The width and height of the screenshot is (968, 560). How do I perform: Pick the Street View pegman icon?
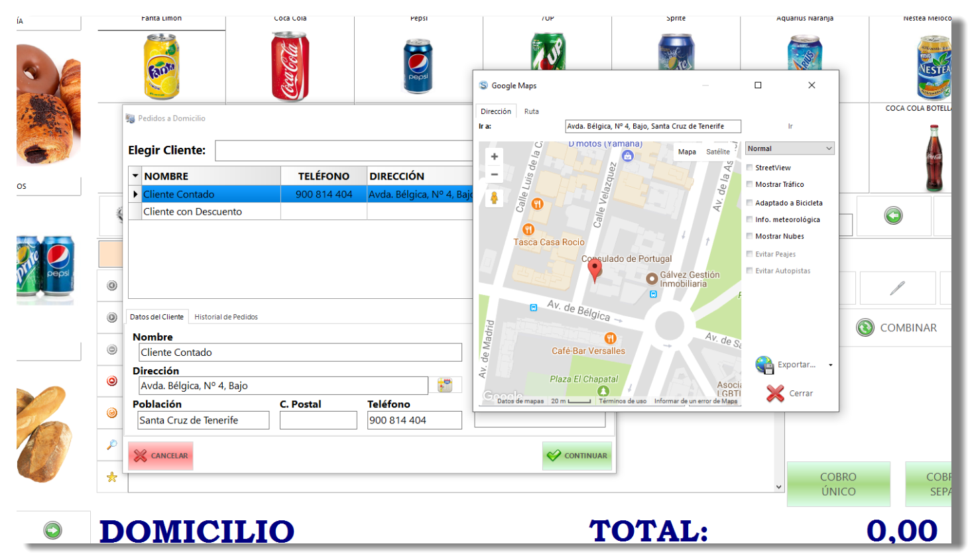click(x=494, y=198)
